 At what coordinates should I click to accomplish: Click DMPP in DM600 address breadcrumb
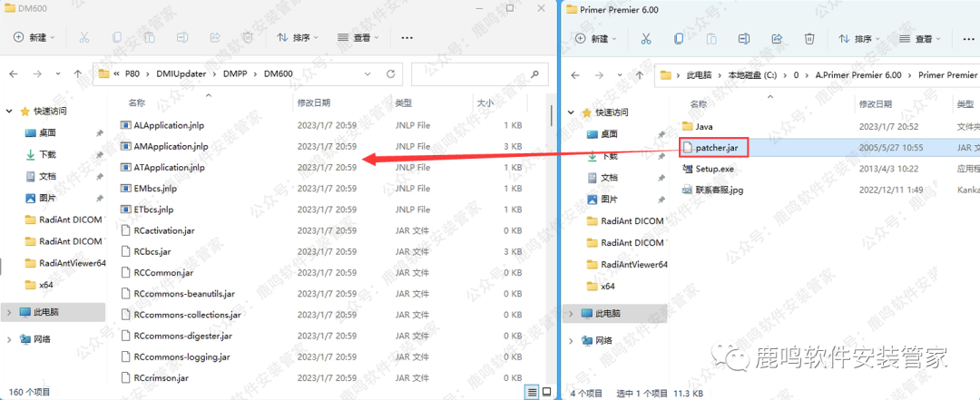click(236, 73)
